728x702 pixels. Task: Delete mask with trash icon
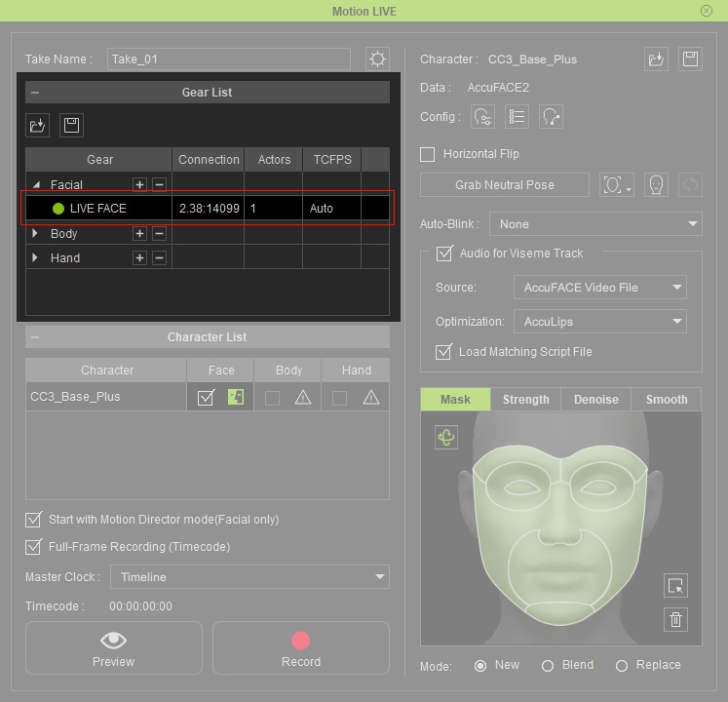click(675, 619)
